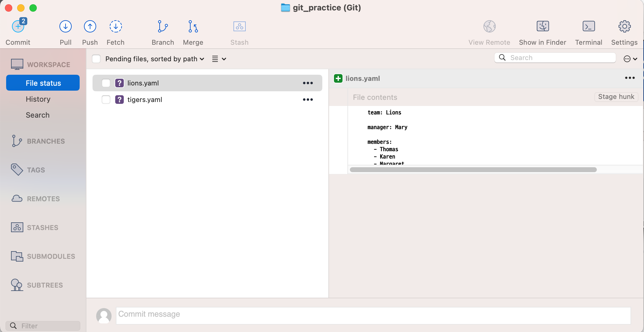Toggle the select-all pending files checkbox
The image size is (644, 332).
click(96, 59)
